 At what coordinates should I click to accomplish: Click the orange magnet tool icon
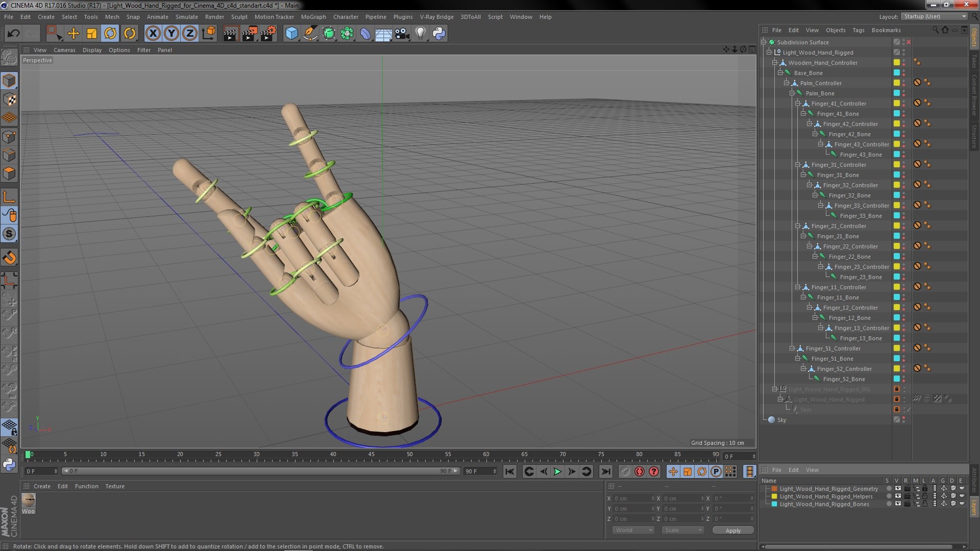pos(9,258)
